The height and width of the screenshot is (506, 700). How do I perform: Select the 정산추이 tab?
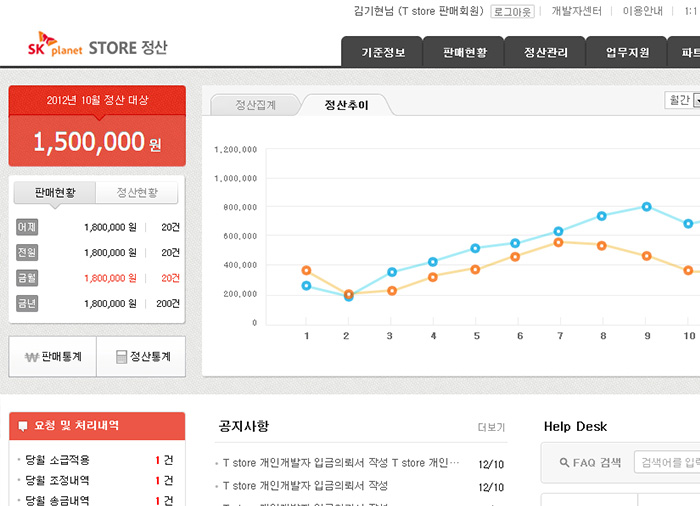[x=346, y=105]
